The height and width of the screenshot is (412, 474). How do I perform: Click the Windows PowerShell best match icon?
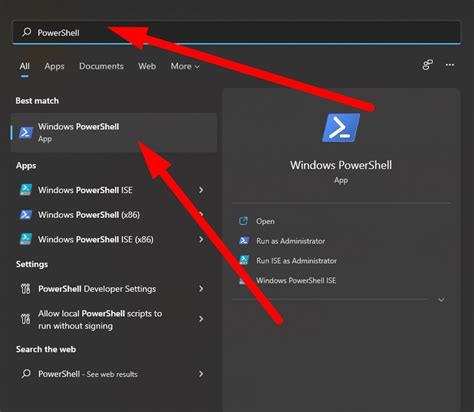pyautogui.click(x=26, y=132)
